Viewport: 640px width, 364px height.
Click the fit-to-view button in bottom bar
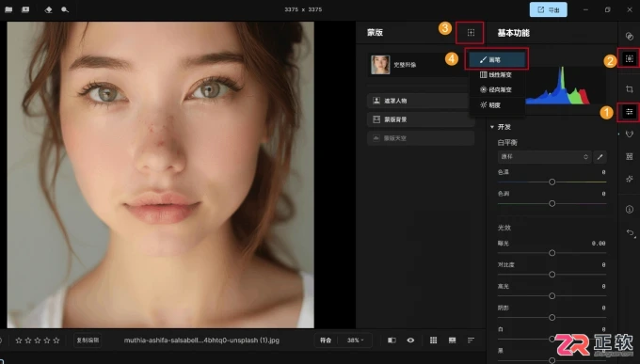click(326, 340)
